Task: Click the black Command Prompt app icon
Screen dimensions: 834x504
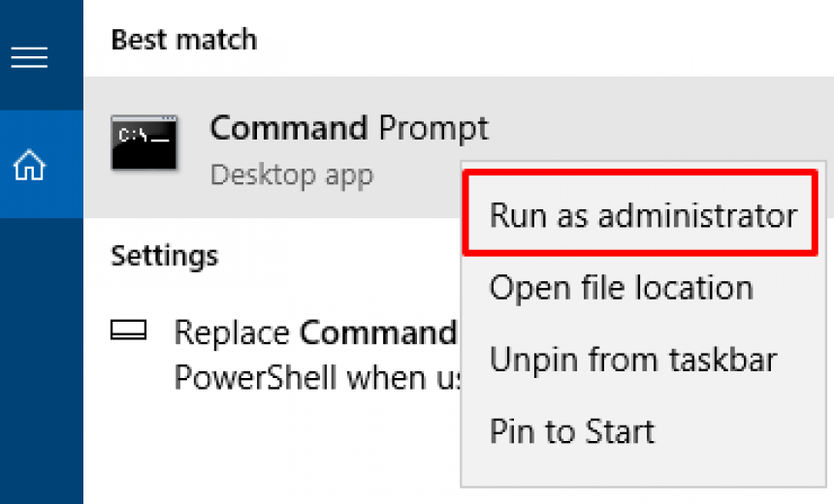Action: coord(144,143)
